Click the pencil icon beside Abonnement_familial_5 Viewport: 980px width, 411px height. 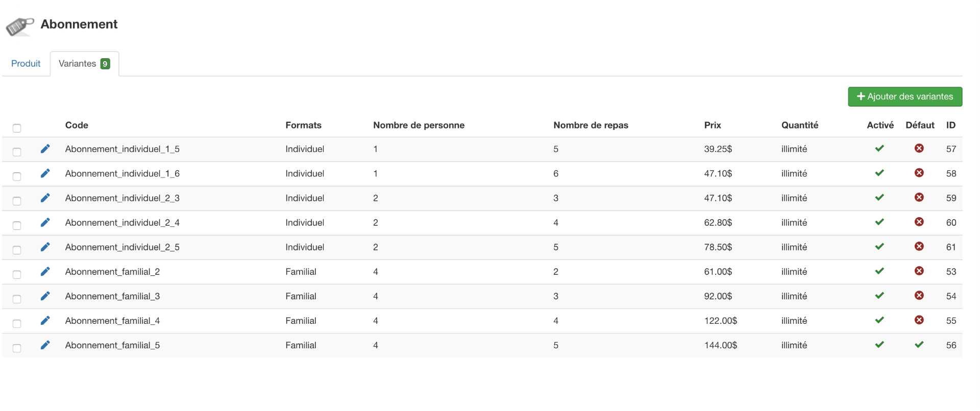click(45, 345)
